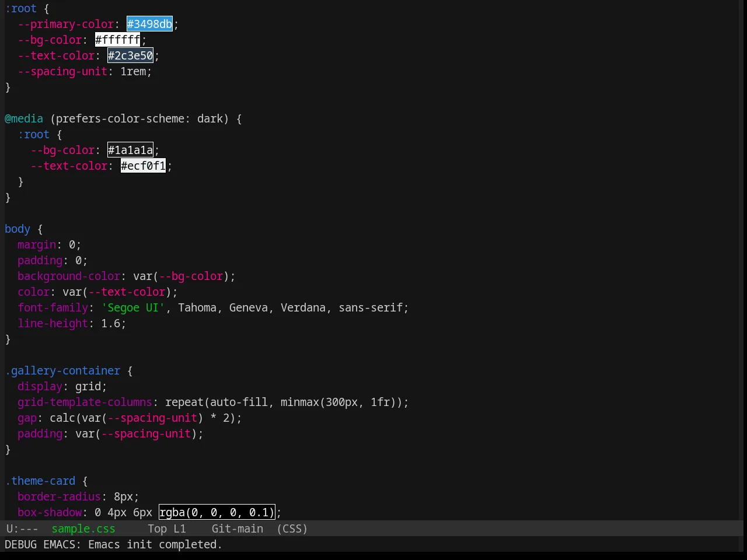Click the @media keyword
747x560 pixels.
point(24,118)
